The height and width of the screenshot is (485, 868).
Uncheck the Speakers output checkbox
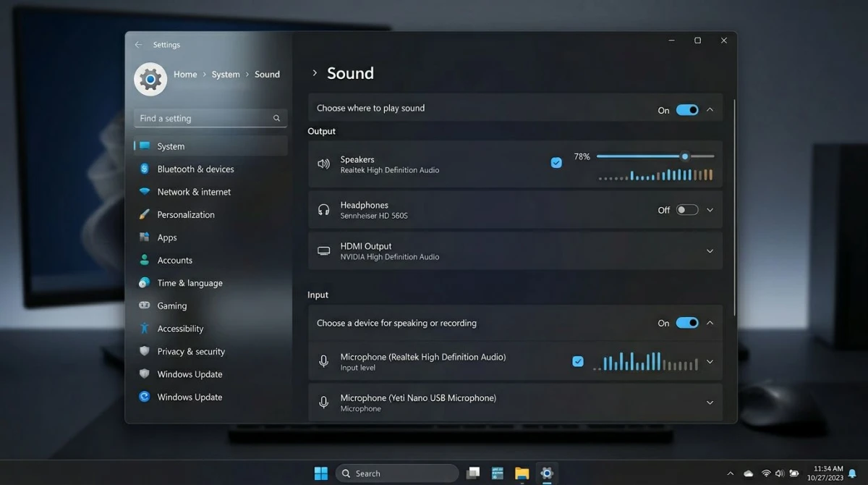[556, 163]
